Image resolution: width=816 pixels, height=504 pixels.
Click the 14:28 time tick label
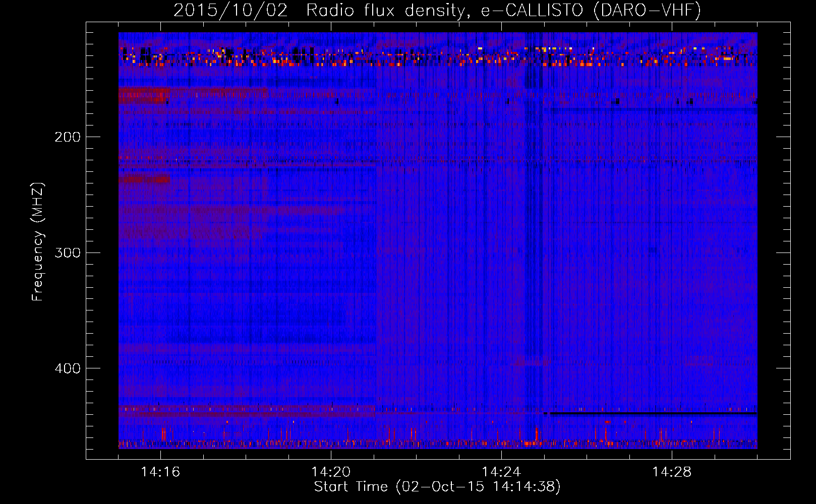[672, 472]
